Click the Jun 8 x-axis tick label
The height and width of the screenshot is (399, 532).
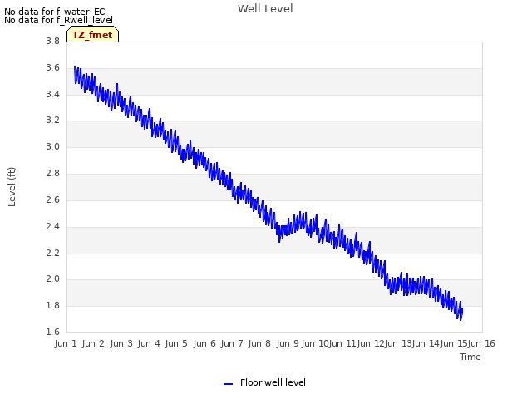coord(259,343)
